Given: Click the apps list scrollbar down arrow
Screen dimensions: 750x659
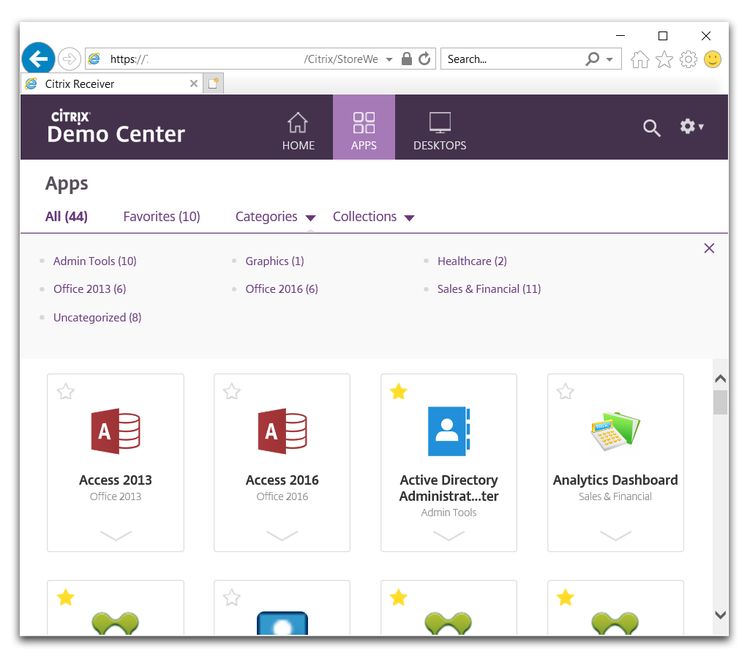Looking at the screenshot, I should [x=720, y=615].
